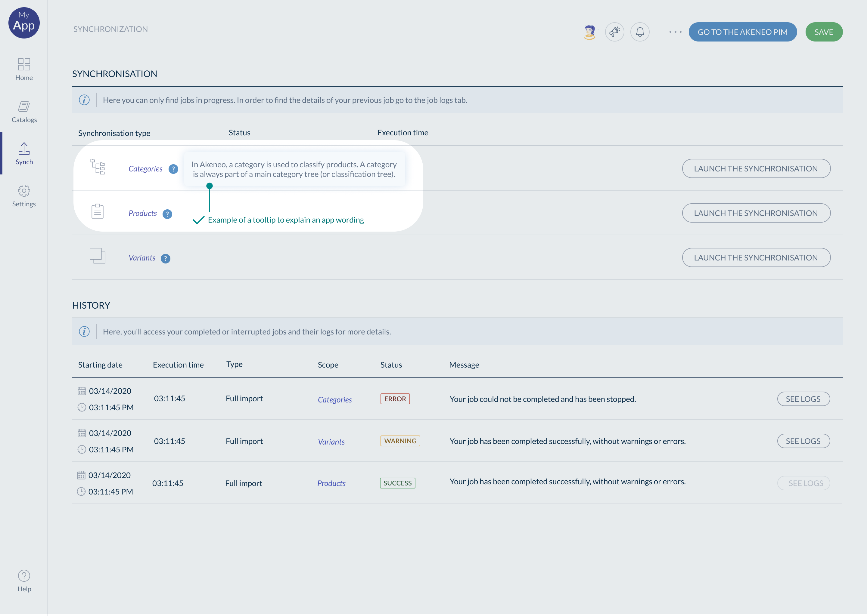867x616 pixels.
Task: Click the announcements megaphone icon
Action: click(x=614, y=32)
